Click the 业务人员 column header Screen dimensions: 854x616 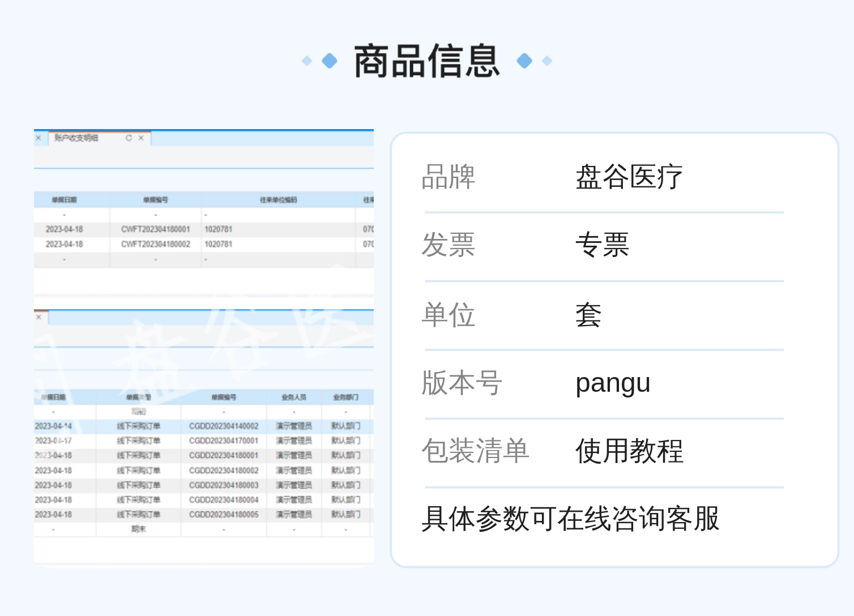point(294,397)
